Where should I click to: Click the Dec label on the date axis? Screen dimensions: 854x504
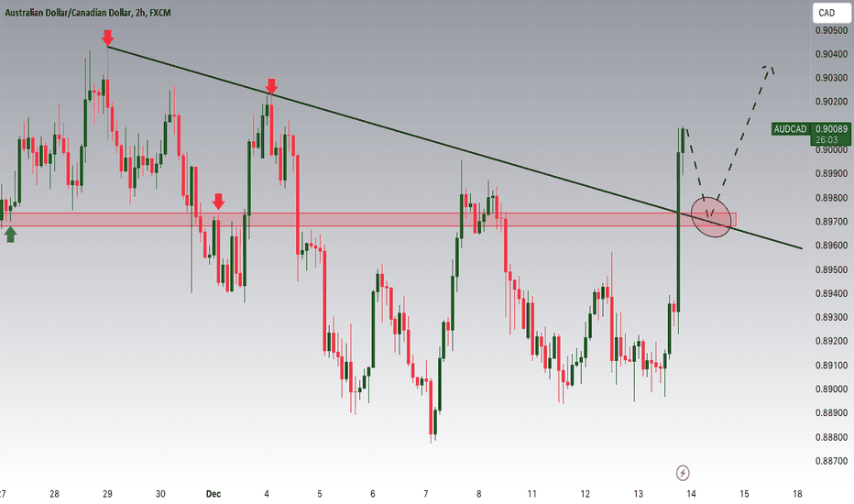click(213, 494)
